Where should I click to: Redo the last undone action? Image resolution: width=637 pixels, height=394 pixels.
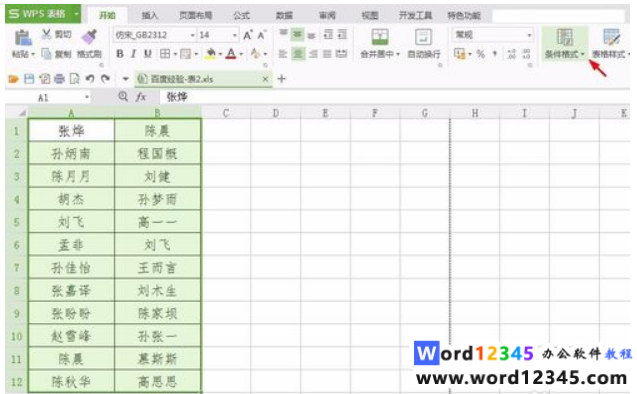105,79
